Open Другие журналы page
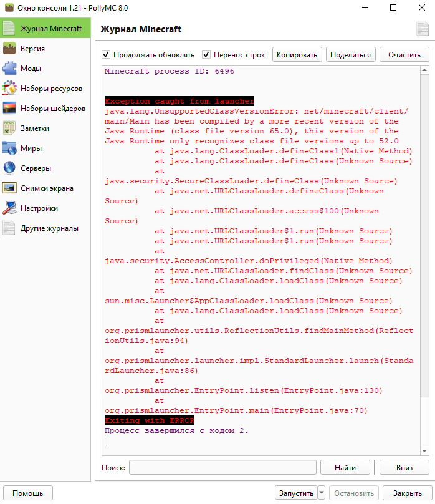Screen dimensions: 435x504 (x=45, y=228)
